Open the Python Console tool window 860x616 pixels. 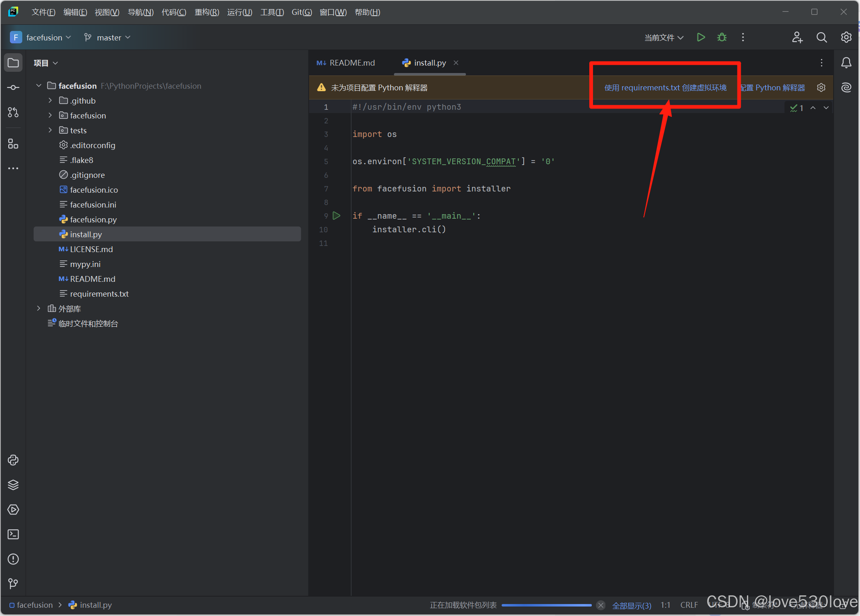(13, 460)
